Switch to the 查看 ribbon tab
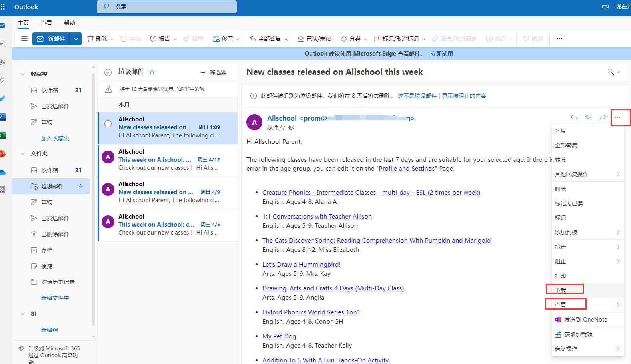 click(x=46, y=23)
